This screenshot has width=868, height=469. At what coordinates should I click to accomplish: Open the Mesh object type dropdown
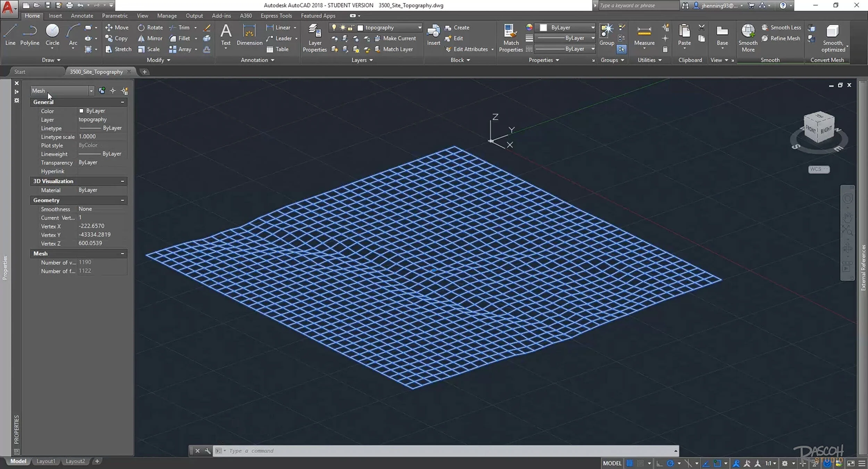coord(91,91)
